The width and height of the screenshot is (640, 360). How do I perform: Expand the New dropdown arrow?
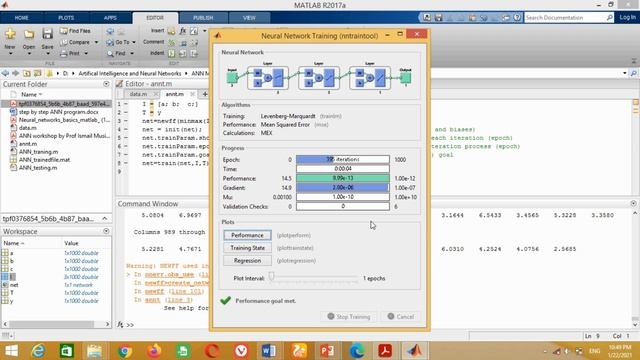[10, 53]
